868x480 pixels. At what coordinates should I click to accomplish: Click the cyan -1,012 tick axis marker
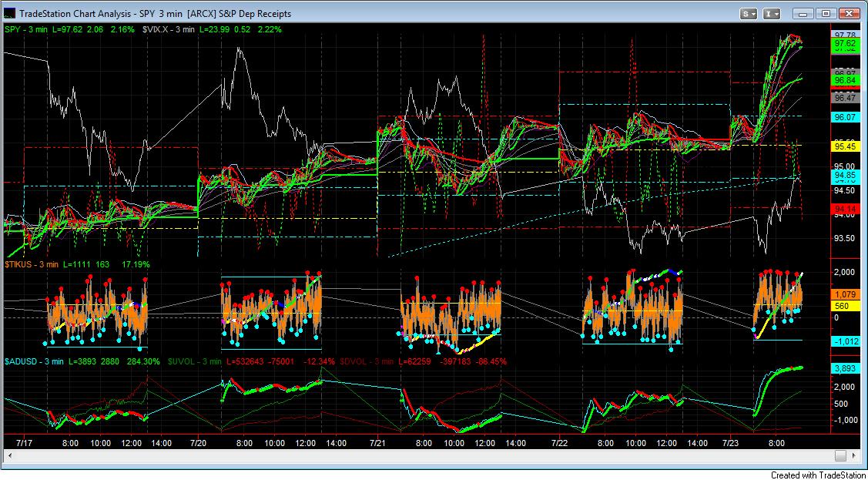click(x=846, y=341)
